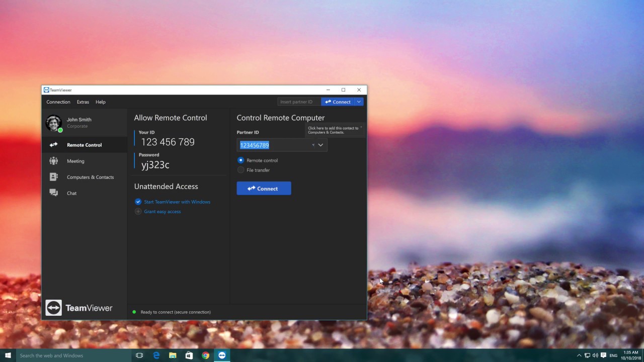Click the network icon in system tray
The height and width of the screenshot is (362, 644).
click(x=587, y=355)
